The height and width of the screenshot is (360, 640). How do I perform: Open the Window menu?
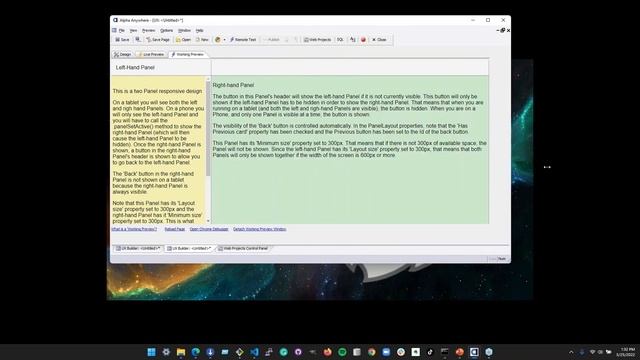[x=184, y=30]
